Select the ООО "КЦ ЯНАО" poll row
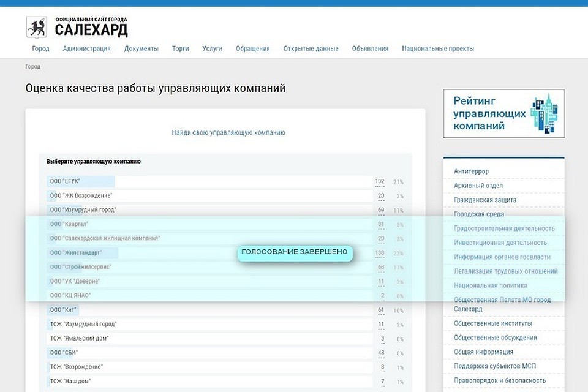This screenshot has width=588, height=392. 209,296
